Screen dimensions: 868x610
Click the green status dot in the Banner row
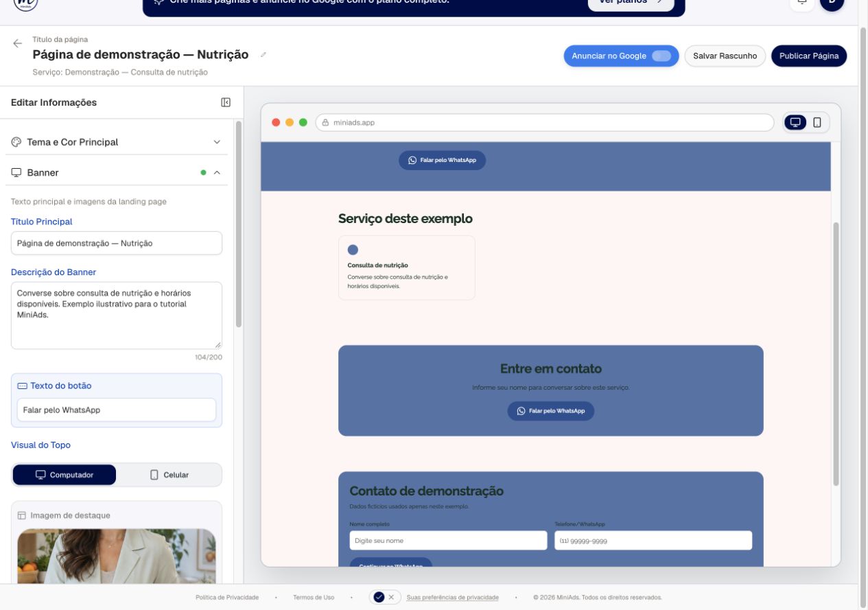pos(203,173)
